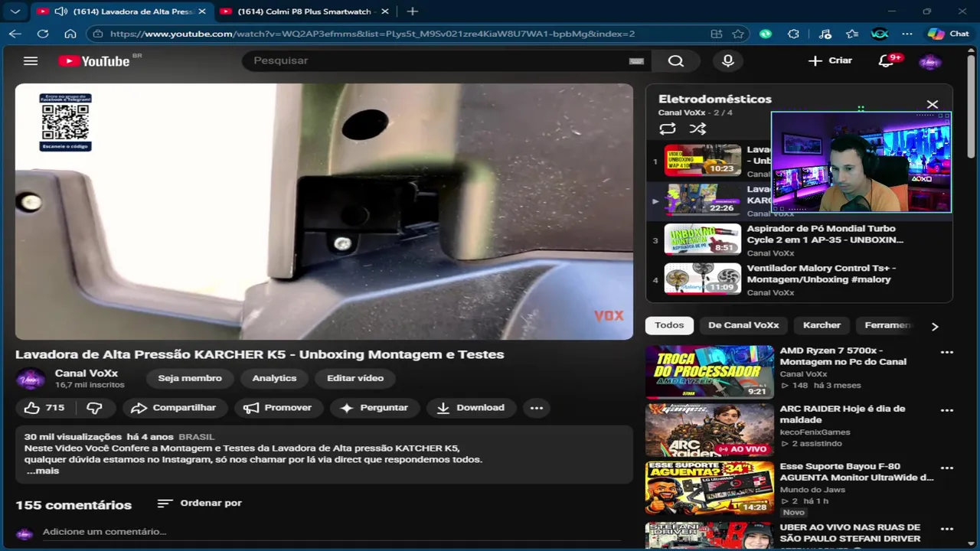Start voice search with the microphone icon
The image size is (980, 551).
pos(728,60)
